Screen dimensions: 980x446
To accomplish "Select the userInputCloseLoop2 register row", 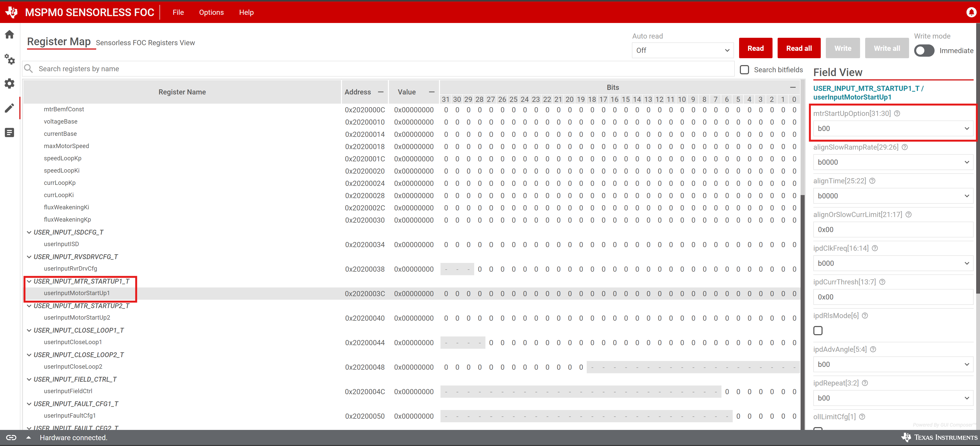I will (x=412, y=367).
